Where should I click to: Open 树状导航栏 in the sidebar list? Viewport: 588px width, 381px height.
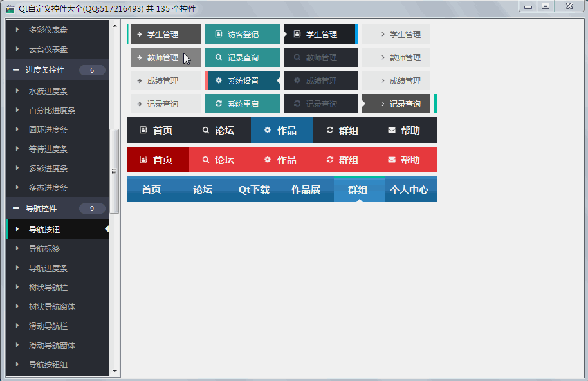pos(48,288)
